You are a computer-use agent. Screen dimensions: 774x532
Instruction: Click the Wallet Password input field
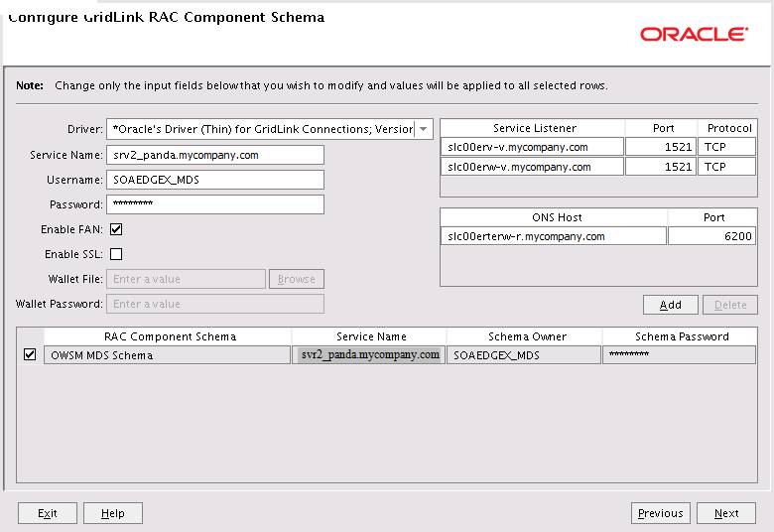click(215, 304)
